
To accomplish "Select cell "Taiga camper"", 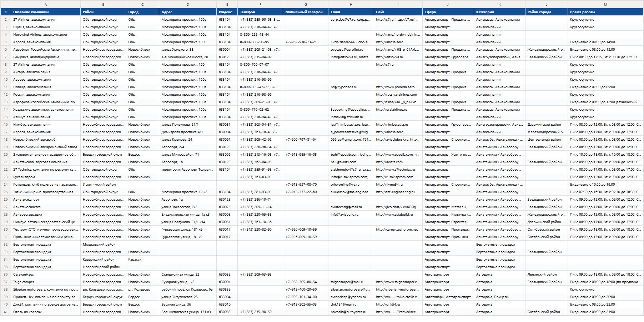I will (x=46, y=282).
